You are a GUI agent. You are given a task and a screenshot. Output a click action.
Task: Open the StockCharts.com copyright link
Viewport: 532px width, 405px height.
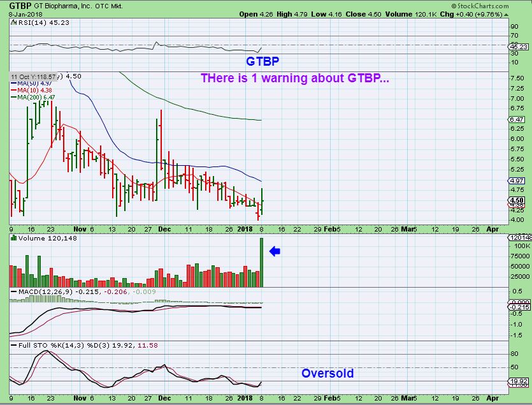pos(480,6)
